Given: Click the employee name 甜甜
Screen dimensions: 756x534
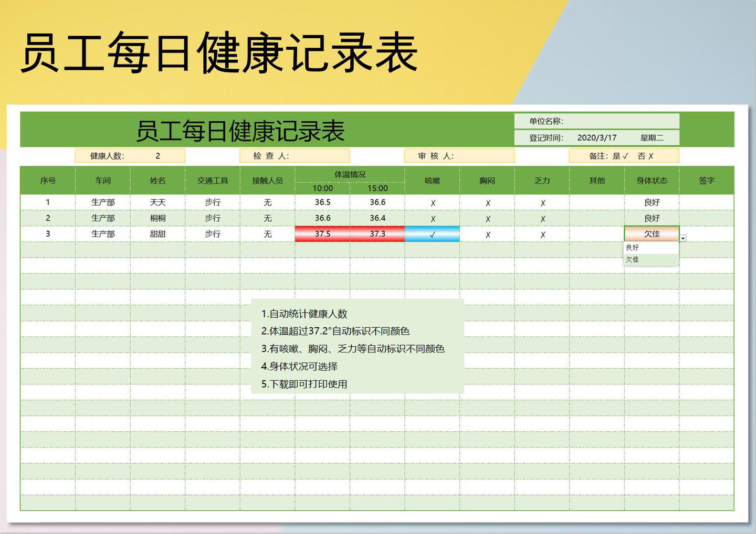Looking at the screenshot, I should [x=159, y=234].
